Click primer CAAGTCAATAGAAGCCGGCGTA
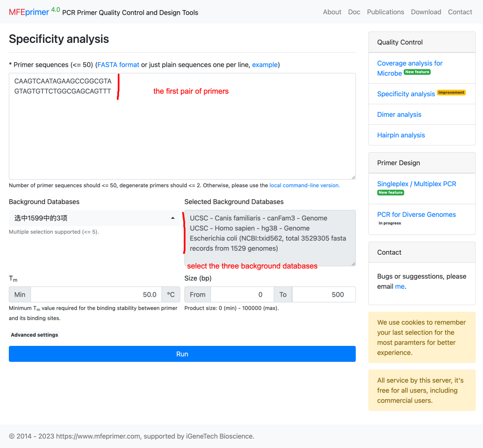Viewport: 483px width, 448px height. coord(63,81)
